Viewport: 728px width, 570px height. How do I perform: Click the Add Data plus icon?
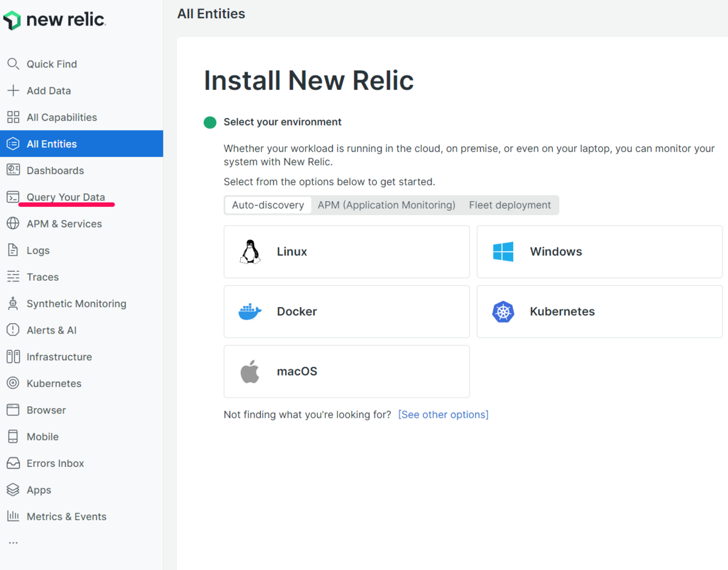(x=13, y=90)
